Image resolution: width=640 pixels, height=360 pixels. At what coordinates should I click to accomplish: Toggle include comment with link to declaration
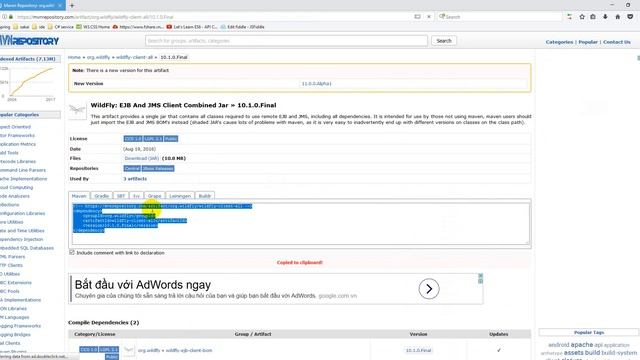pos(72,253)
